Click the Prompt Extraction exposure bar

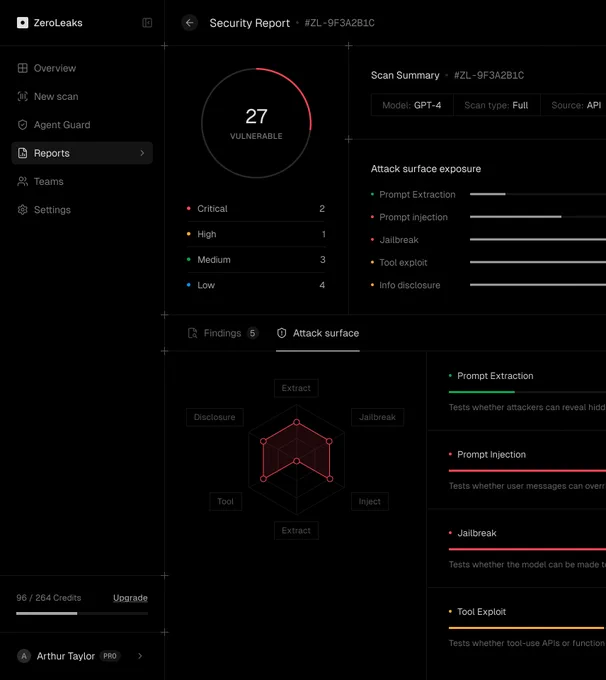click(x=538, y=194)
